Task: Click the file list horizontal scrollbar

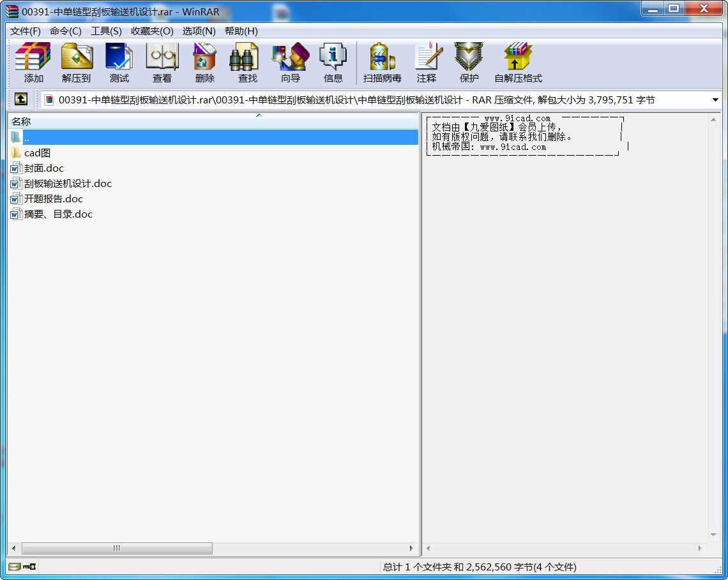Action: [117, 548]
